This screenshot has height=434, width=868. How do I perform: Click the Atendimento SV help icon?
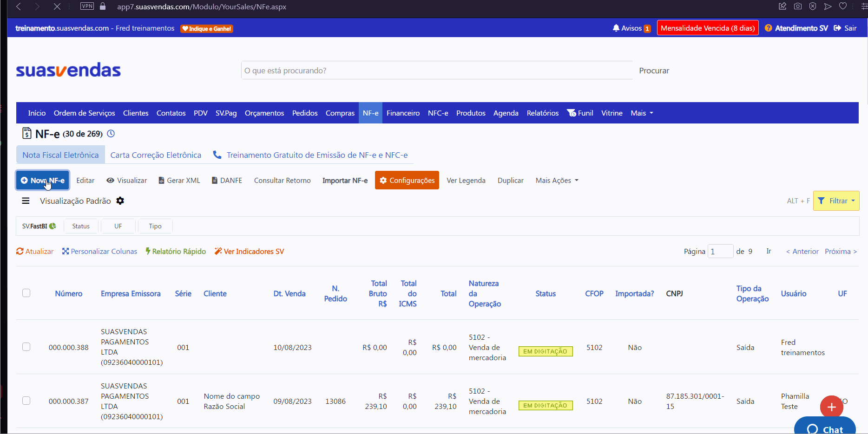[768, 28]
